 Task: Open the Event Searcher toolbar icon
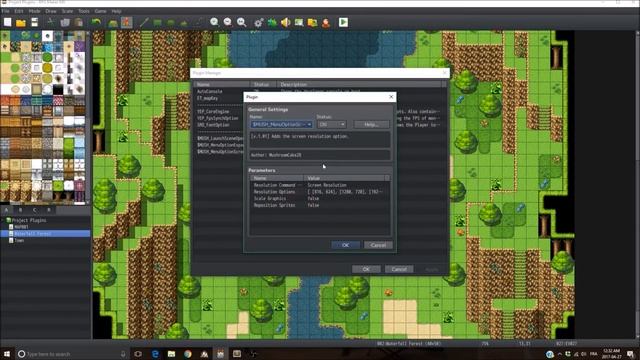(x=299, y=22)
